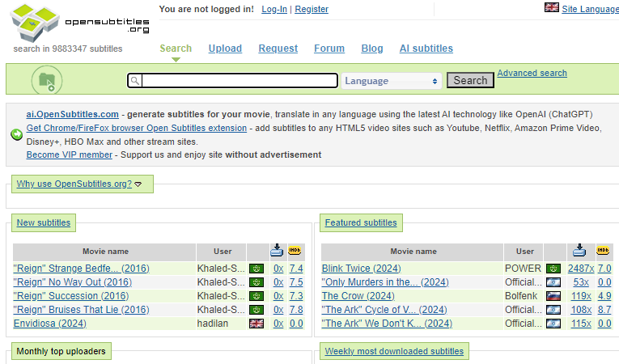Open Advanced search link

coord(532,73)
